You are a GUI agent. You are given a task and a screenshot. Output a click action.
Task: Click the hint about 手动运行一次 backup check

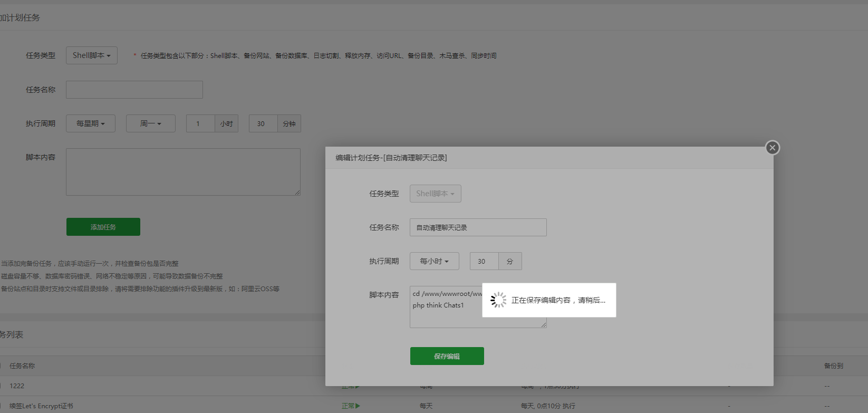tap(90, 263)
